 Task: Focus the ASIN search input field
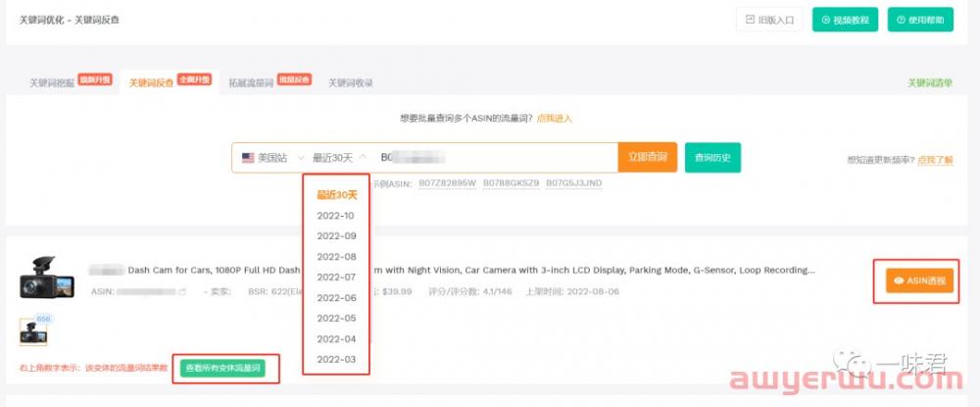click(x=496, y=158)
